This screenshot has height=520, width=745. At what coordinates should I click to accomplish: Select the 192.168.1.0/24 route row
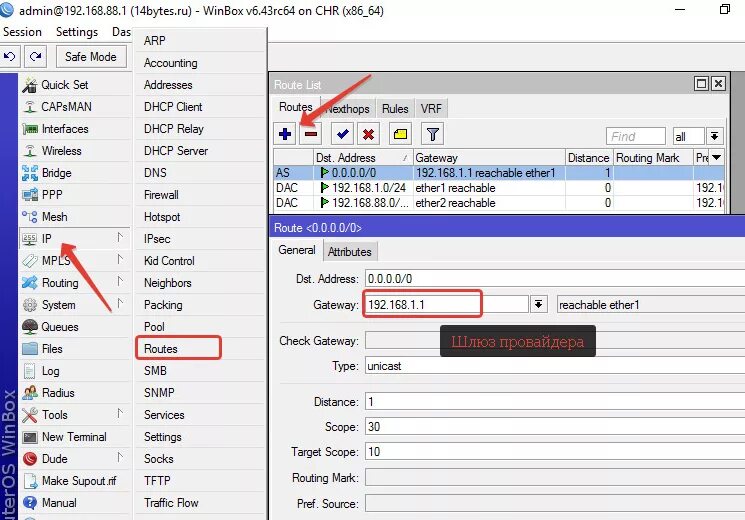click(499, 188)
